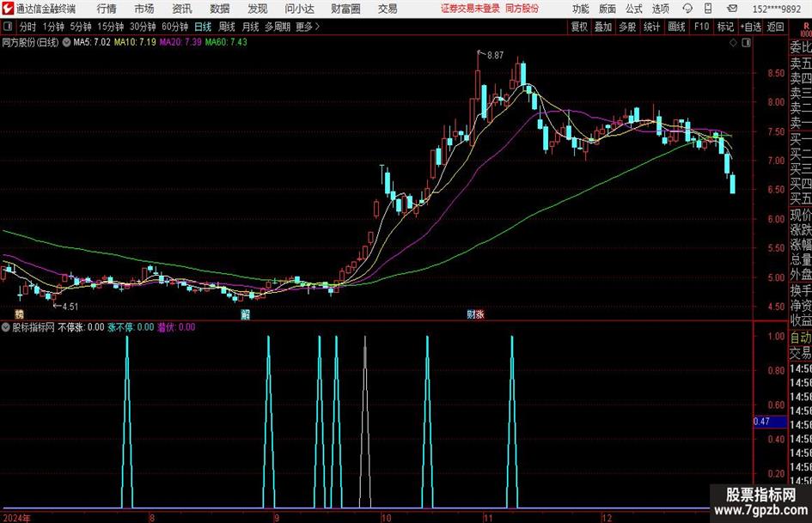This screenshot has height=523, width=812.
Task: Click the 复权 button
Action: click(x=579, y=27)
